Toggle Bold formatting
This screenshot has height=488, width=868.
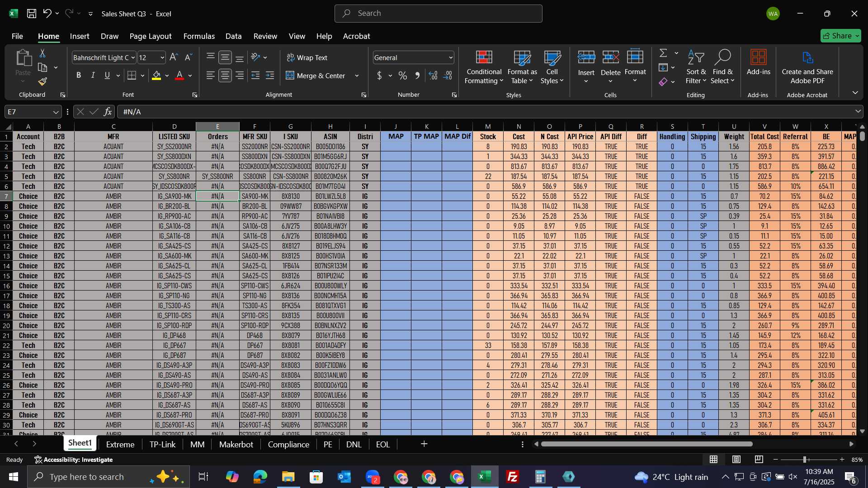click(79, 75)
